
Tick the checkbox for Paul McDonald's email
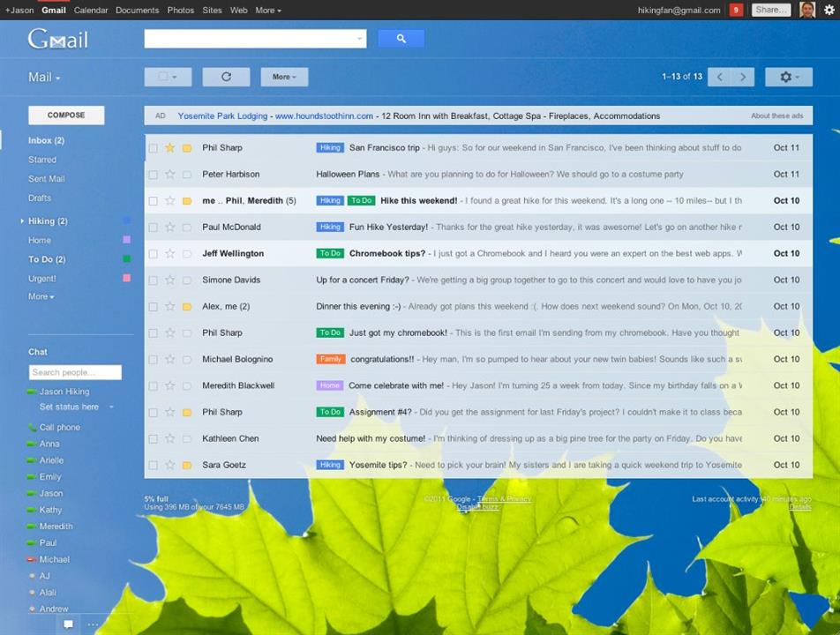(x=154, y=227)
